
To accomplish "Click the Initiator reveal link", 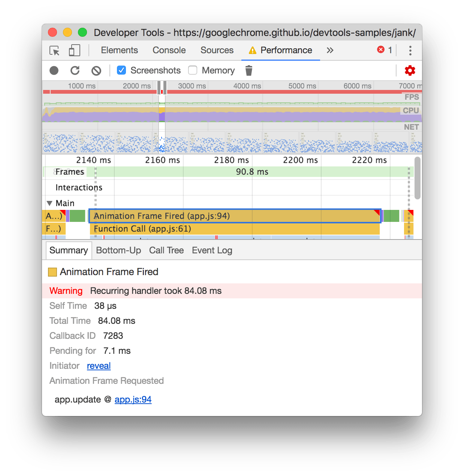I will click(x=99, y=366).
